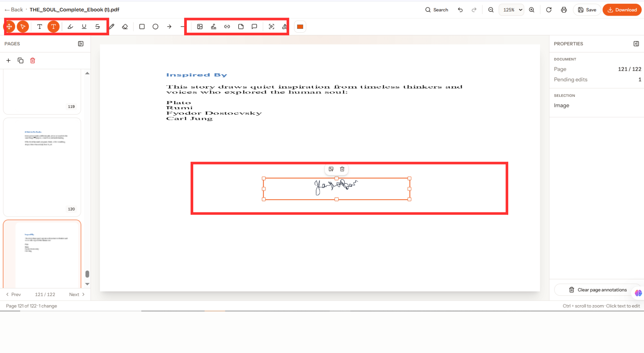Download the PDF
The width and height of the screenshot is (644, 353).
(622, 10)
